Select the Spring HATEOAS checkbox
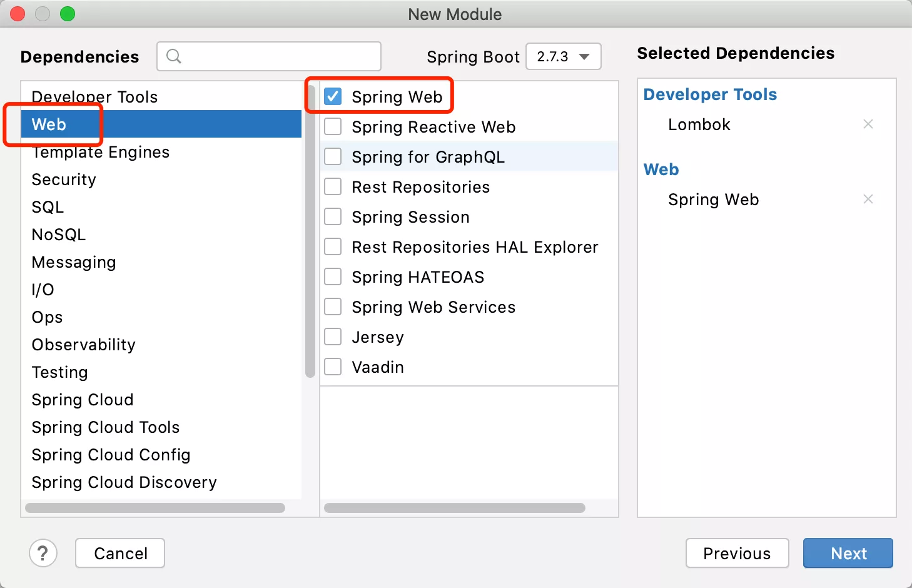This screenshot has height=588, width=912. (333, 276)
